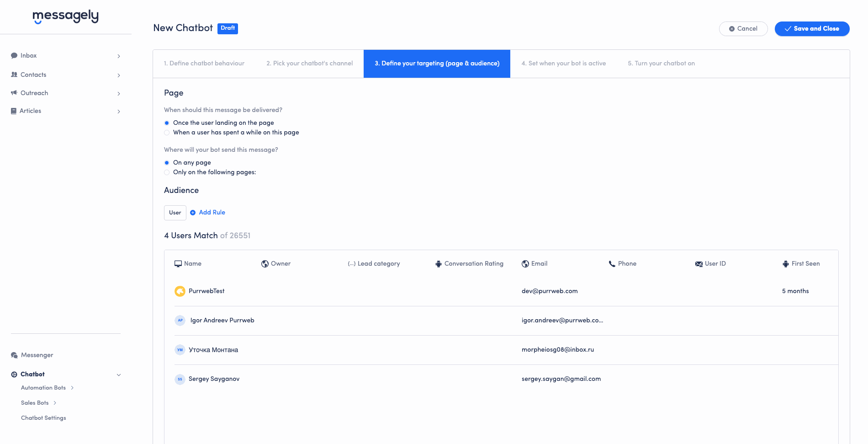The width and height of the screenshot is (868, 444).
Task: Click the Conversation Rating icon
Action: (x=439, y=264)
